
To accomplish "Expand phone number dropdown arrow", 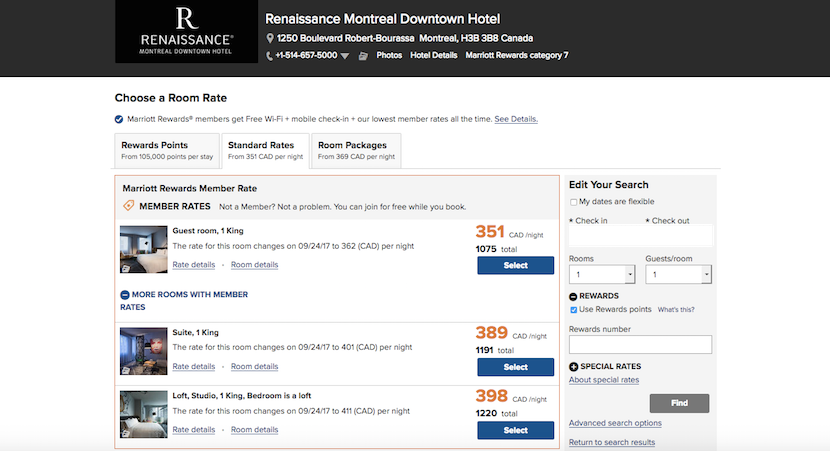I will point(345,56).
